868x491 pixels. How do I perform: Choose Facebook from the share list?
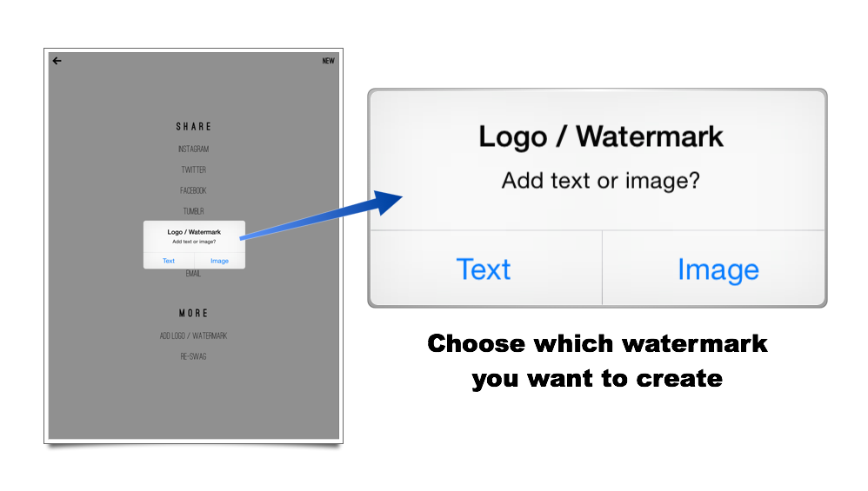click(193, 191)
